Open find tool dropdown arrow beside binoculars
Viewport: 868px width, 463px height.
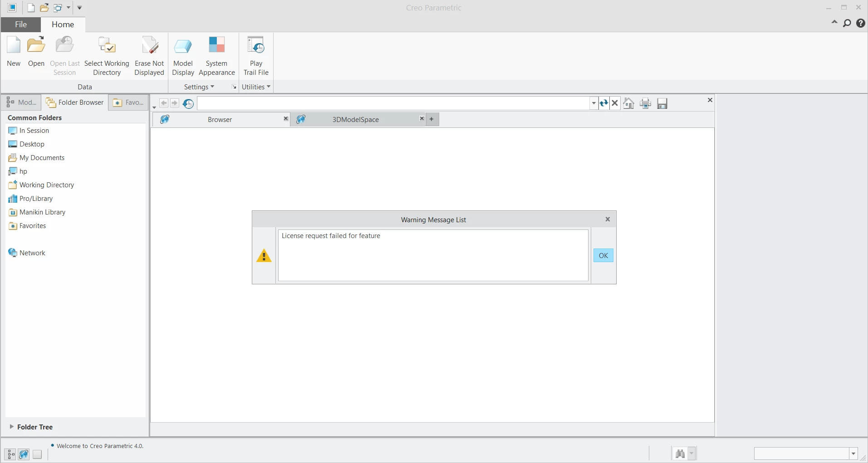[691, 453]
